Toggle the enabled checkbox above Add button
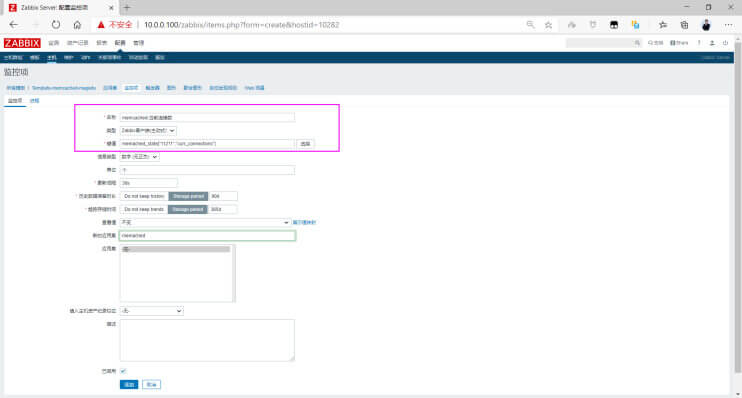Image resolution: width=742 pixels, height=398 pixels. coord(123,371)
